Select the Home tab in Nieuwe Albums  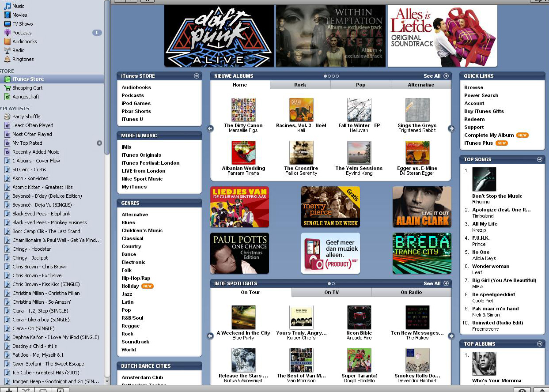tap(240, 85)
